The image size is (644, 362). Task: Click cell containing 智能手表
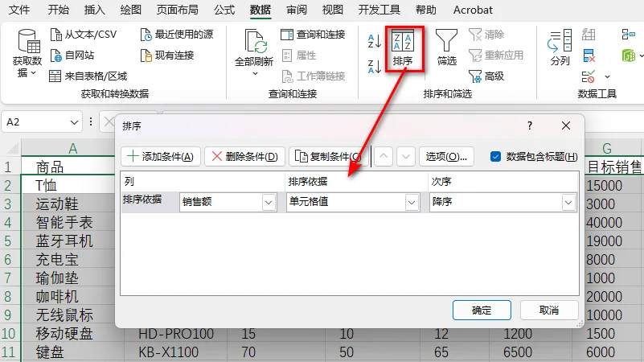[x=68, y=223]
